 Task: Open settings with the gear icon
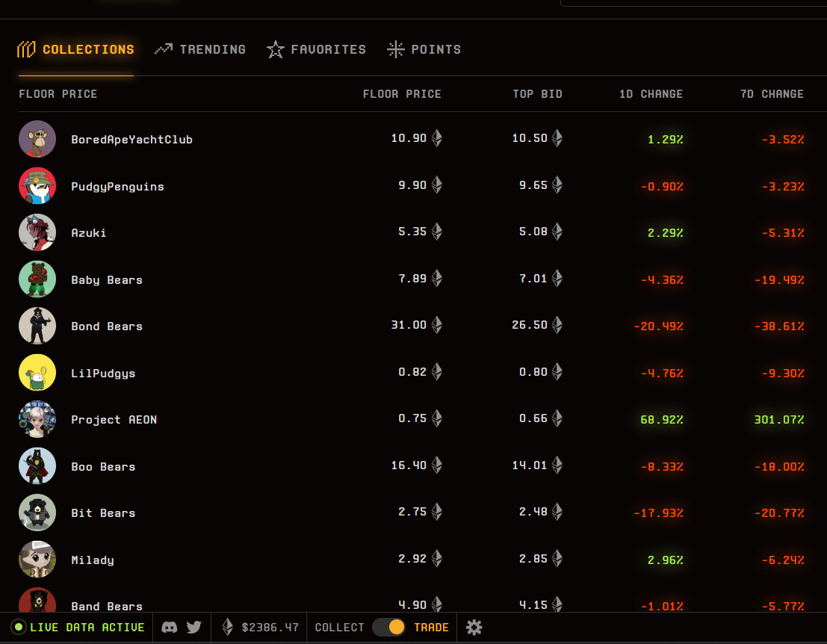coord(474,627)
